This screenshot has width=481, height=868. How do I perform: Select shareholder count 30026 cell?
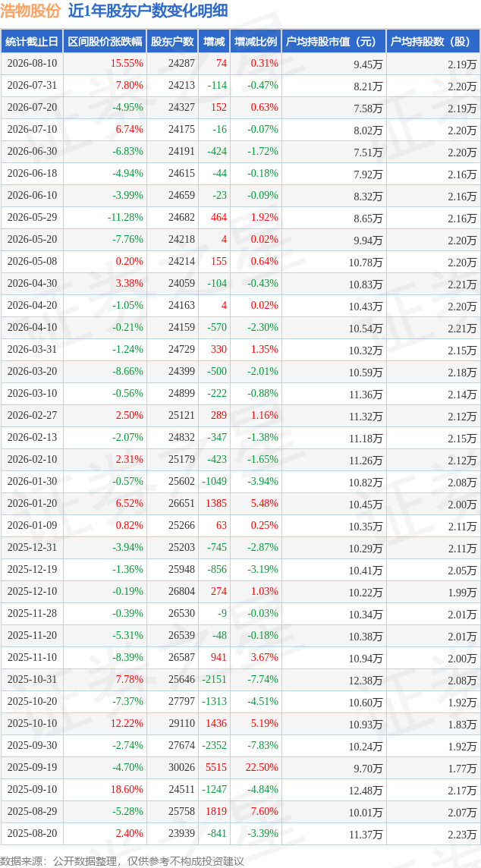pos(183,768)
